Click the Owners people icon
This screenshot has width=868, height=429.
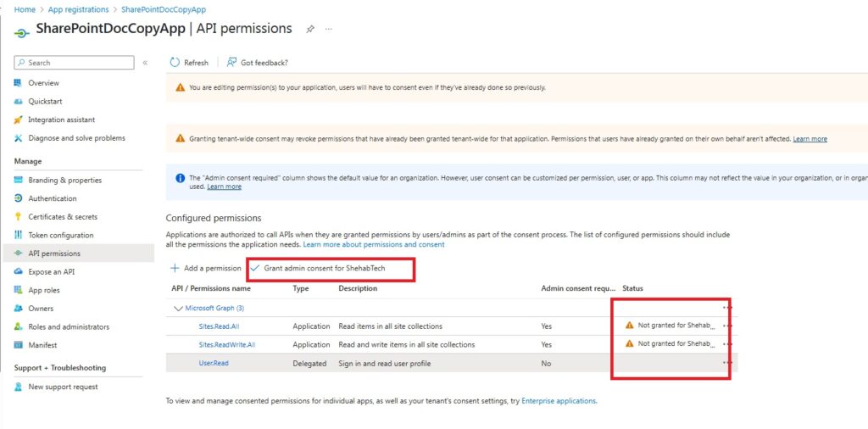[x=19, y=309]
